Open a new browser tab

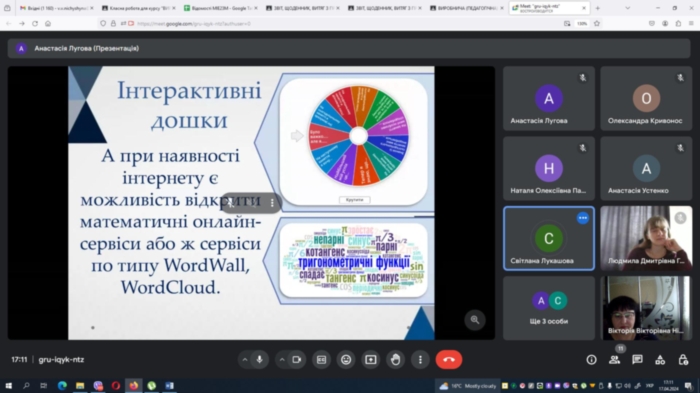pyautogui.click(x=598, y=8)
